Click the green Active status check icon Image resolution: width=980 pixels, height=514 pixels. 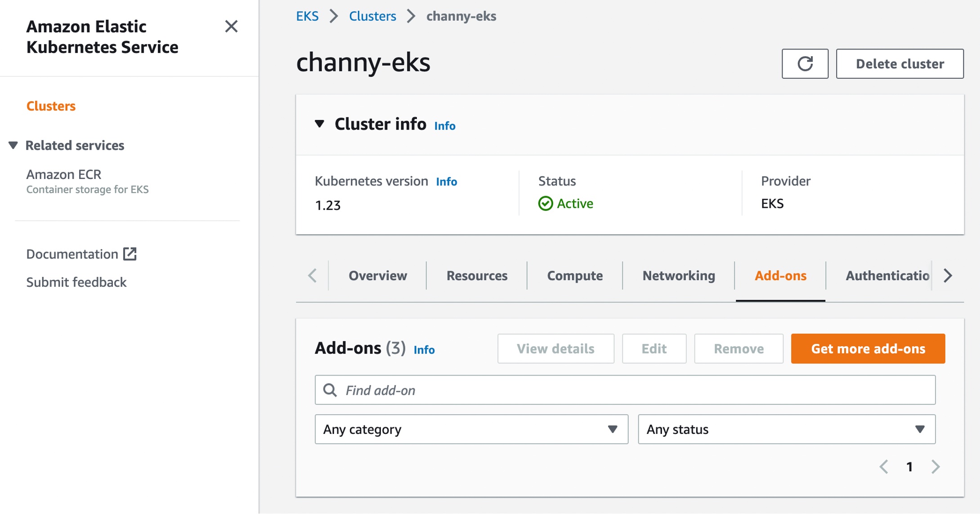tap(546, 204)
